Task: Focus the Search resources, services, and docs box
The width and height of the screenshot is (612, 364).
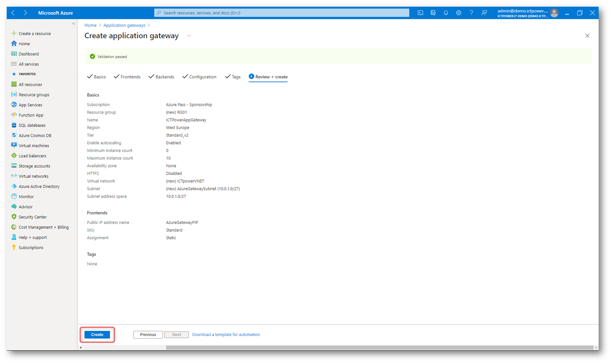Action: point(282,13)
